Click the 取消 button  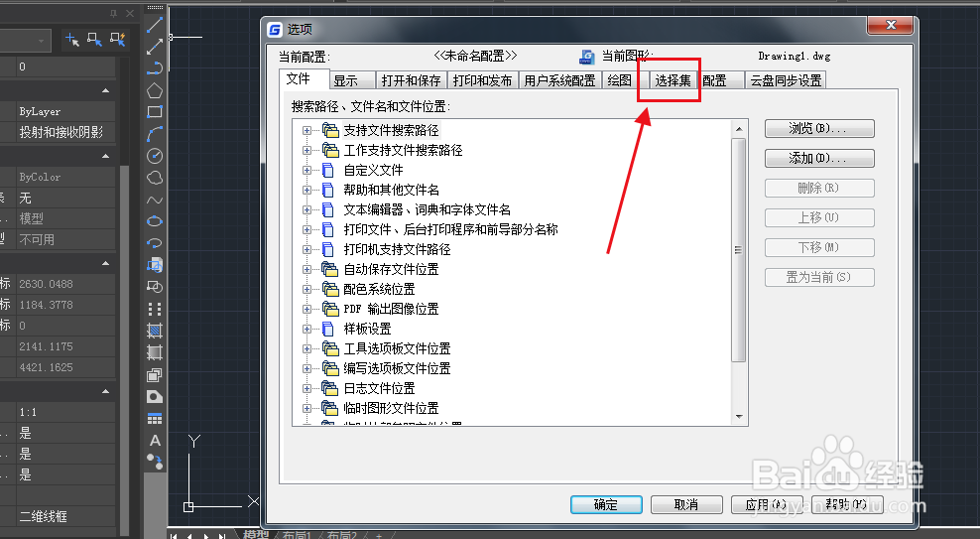(x=686, y=504)
